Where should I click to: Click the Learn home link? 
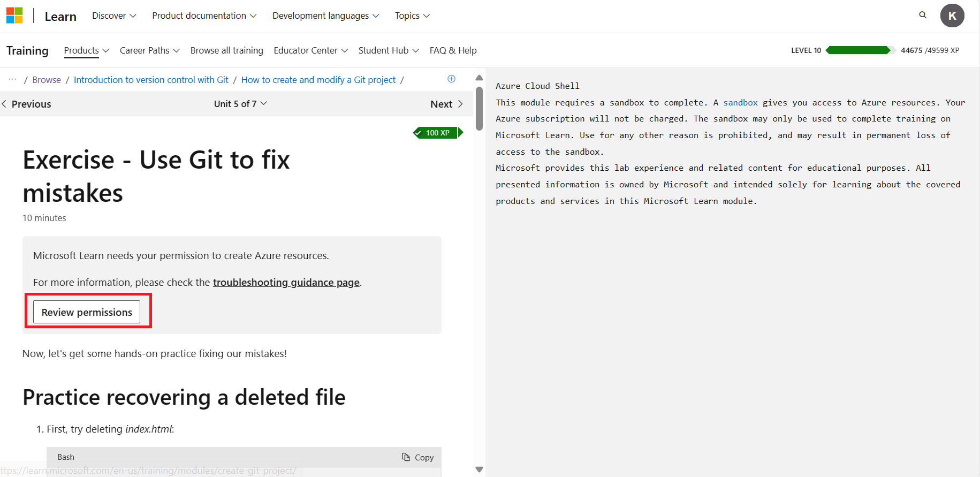60,16
